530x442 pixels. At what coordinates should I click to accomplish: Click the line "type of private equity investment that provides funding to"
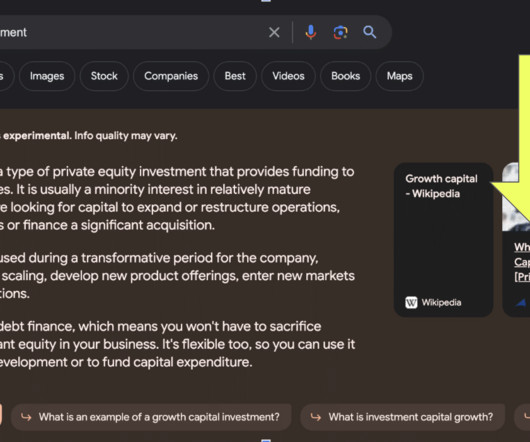tap(180, 172)
